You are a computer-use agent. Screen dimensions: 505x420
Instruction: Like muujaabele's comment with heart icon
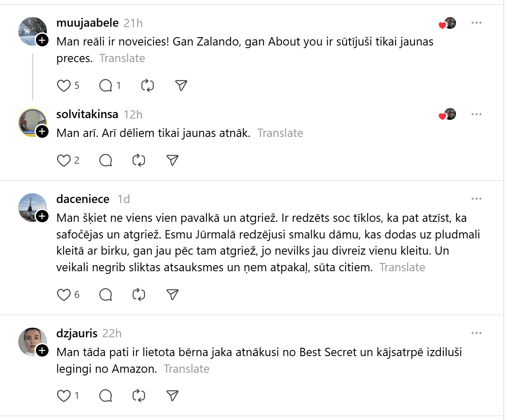click(64, 86)
